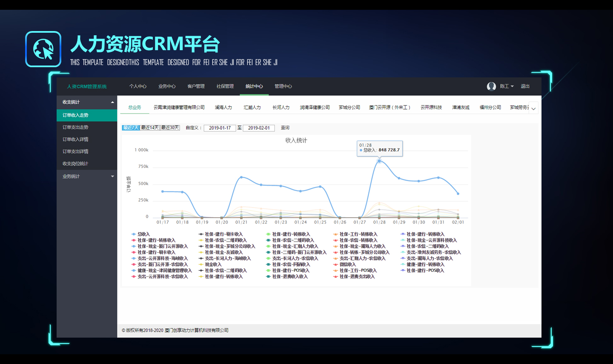The height and width of the screenshot is (364, 613).
Task: Open the 陈工 user dropdown menu
Action: (507, 86)
